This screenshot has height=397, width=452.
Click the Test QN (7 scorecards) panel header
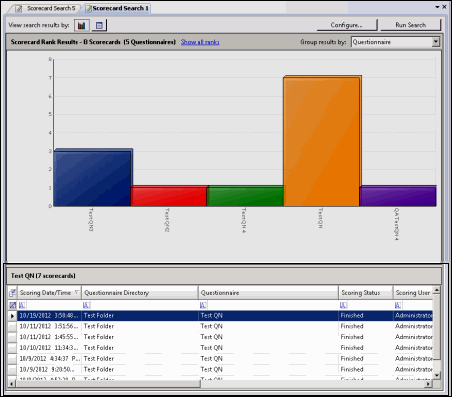(224, 276)
